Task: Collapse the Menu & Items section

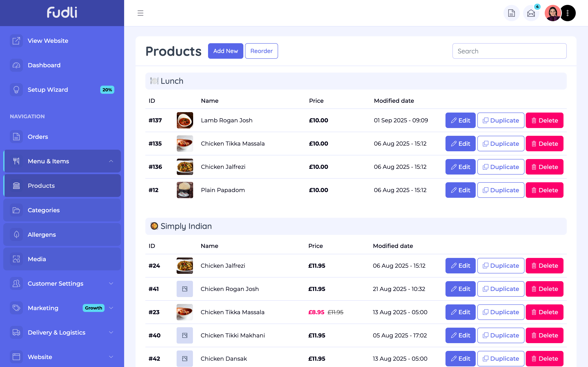Action: click(111, 161)
